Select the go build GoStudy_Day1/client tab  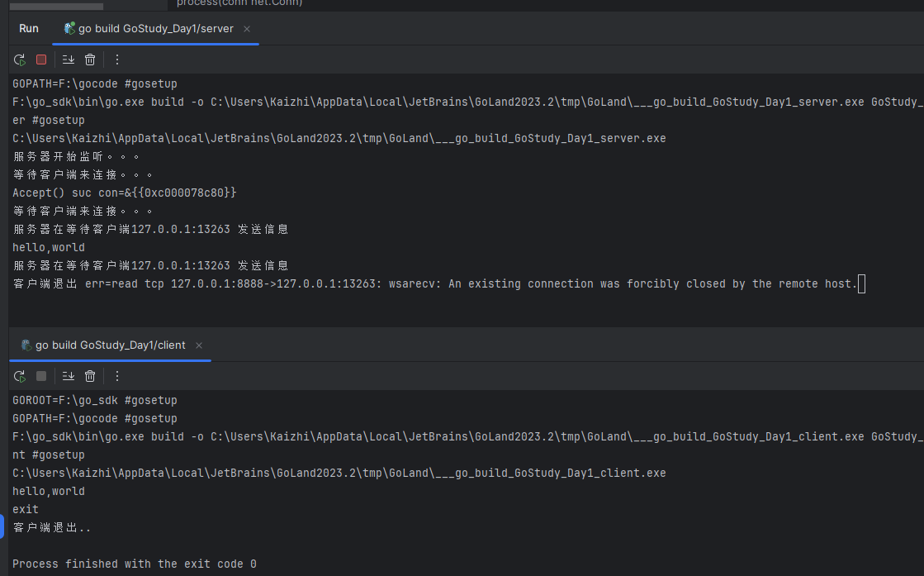[x=104, y=345]
